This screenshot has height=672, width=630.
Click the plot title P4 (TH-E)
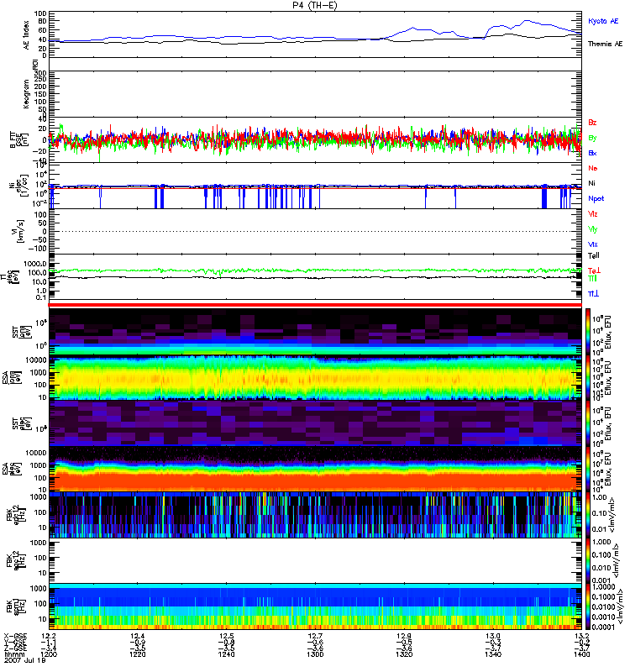click(315, 5)
